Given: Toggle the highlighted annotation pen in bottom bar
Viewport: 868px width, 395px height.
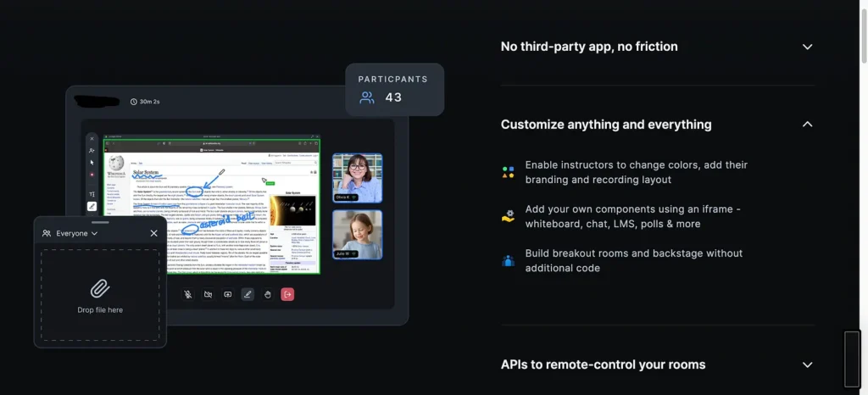Looking at the screenshot, I should pyautogui.click(x=248, y=294).
